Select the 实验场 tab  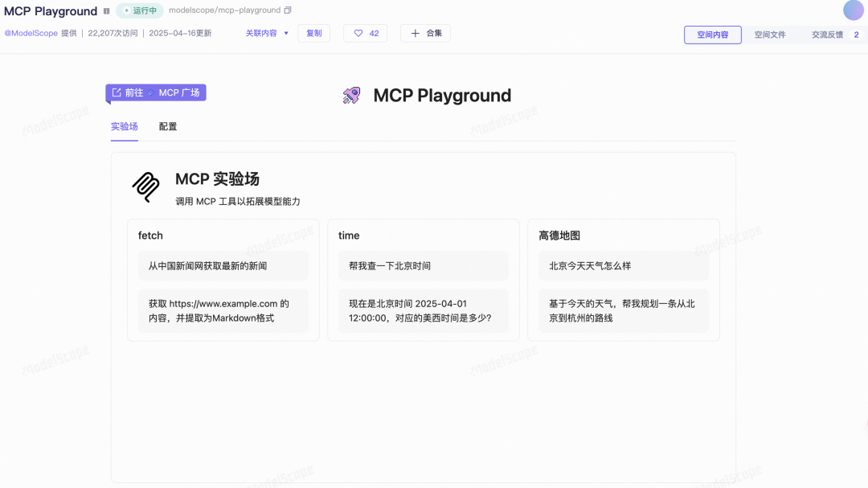(x=125, y=126)
